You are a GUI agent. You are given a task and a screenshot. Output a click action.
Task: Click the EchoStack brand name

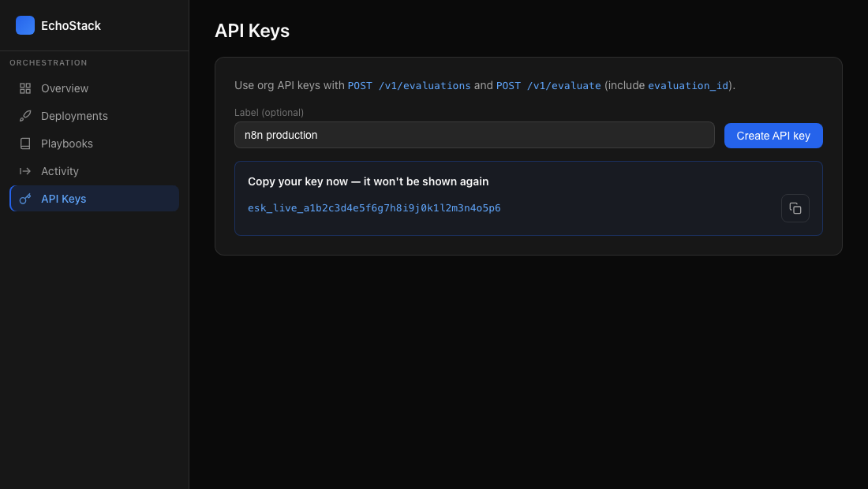tap(71, 25)
